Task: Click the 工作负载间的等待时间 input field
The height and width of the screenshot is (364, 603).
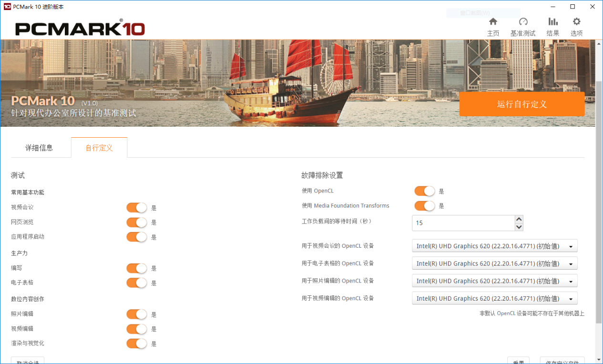Action: 463,223
